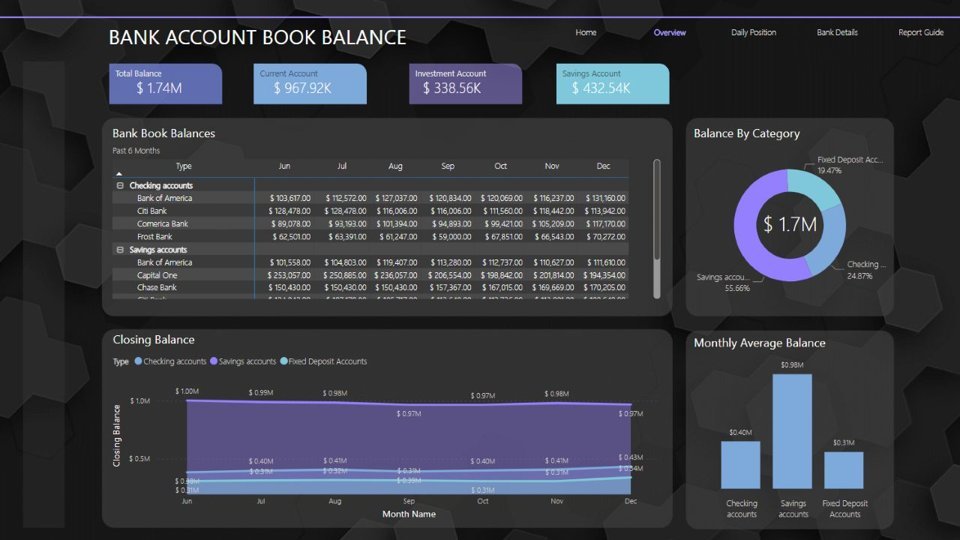This screenshot has height=540, width=960.
Task: Click the Investment Account card
Action: tap(465, 84)
